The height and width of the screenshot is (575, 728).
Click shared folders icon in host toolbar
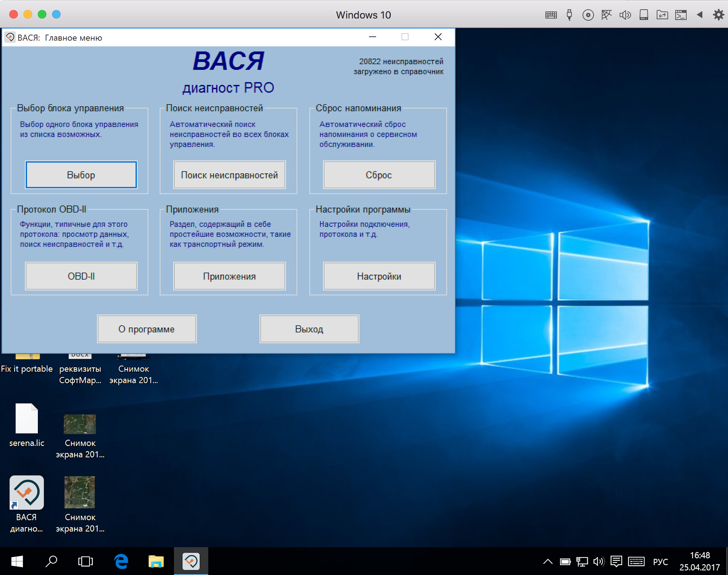pyautogui.click(x=662, y=15)
